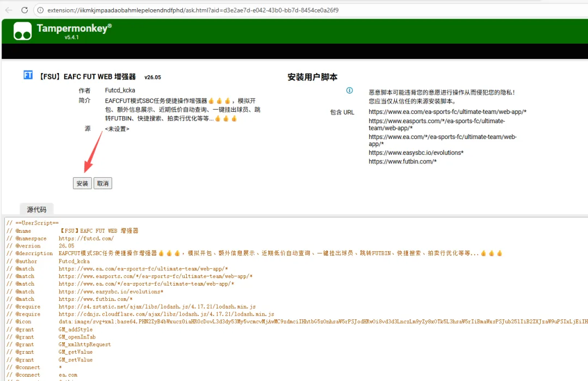
Task: Click version label v26.05
Action: 152,77
